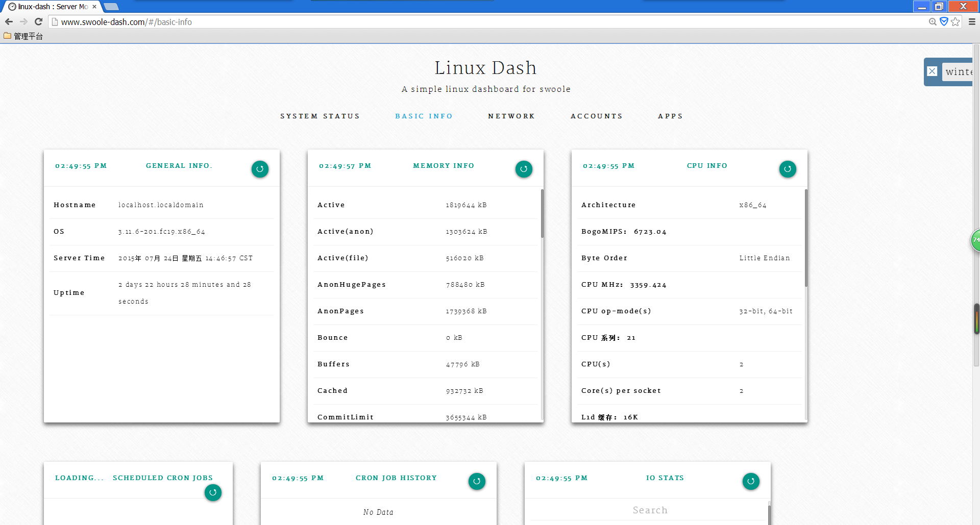Open a new browser tab
The width and height of the screenshot is (980, 525).
point(111,7)
